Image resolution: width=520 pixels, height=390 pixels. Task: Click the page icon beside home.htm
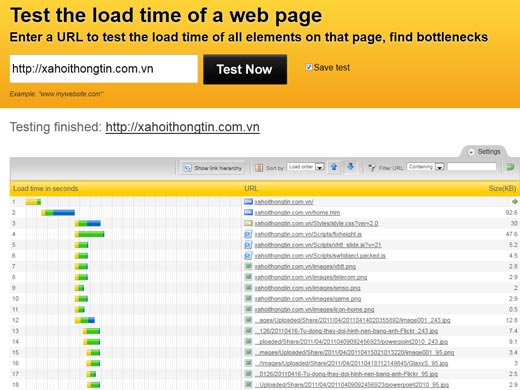pyautogui.click(x=248, y=212)
